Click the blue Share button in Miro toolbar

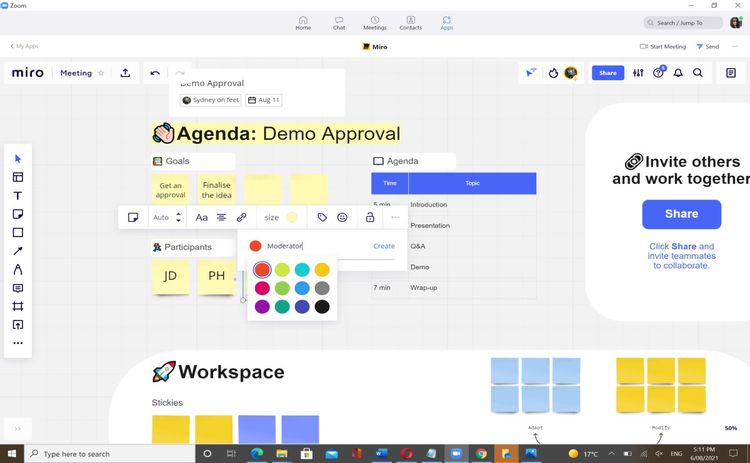pos(608,73)
